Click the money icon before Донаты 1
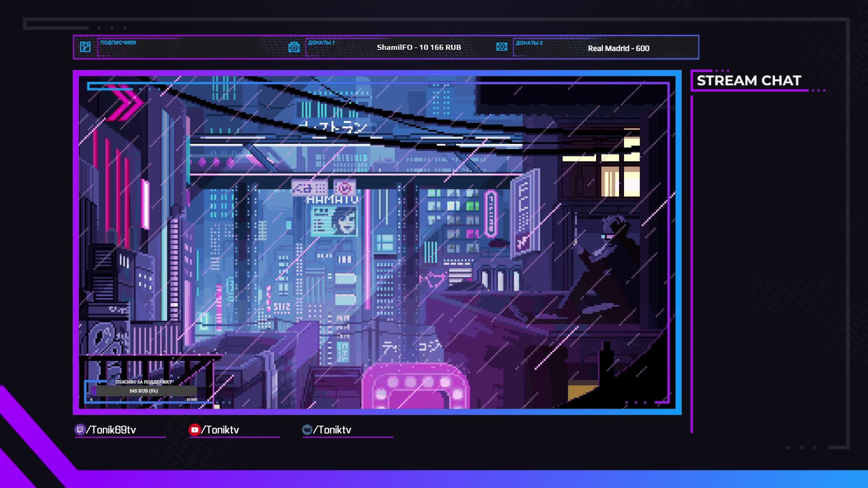Image resolution: width=868 pixels, height=488 pixels. tap(294, 47)
